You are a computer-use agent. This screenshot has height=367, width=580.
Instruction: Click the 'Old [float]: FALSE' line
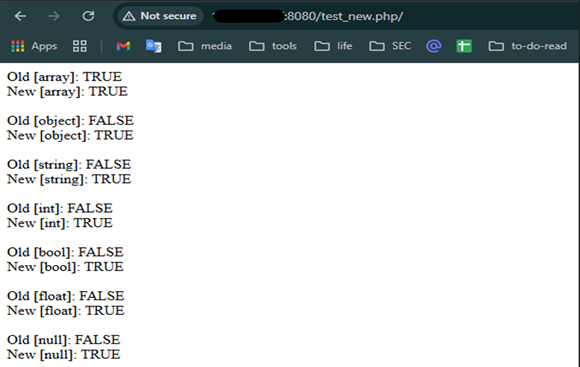tap(66, 296)
